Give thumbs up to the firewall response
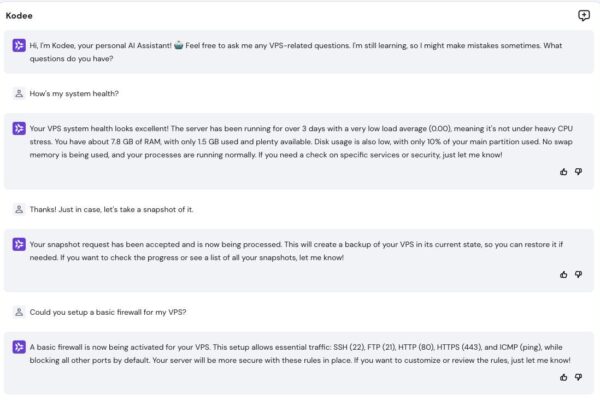The height and width of the screenshot is (400, 600). [x=563, y=377]
